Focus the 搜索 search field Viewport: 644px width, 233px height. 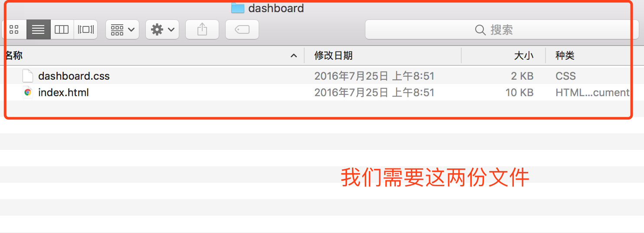(502, 29)
